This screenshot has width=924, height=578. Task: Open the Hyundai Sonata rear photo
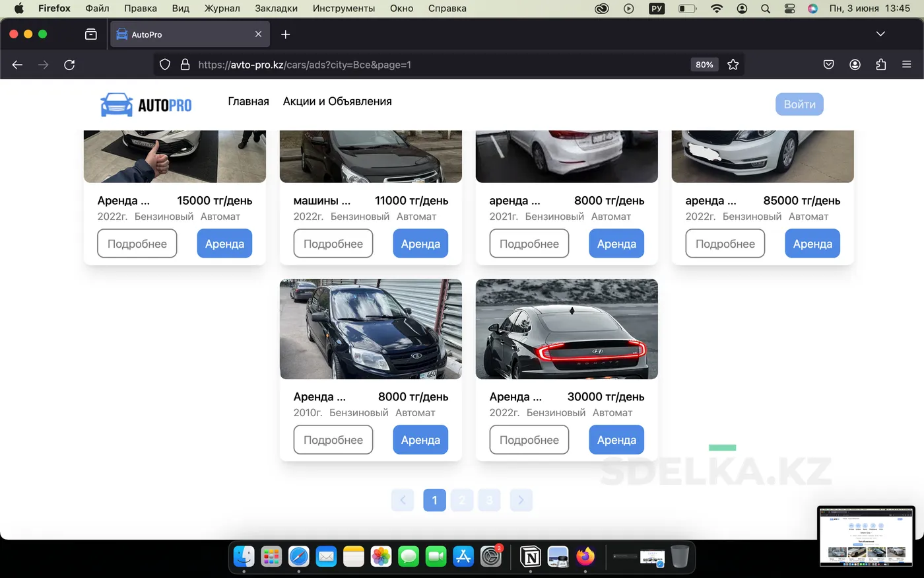[x=567, y=329]
